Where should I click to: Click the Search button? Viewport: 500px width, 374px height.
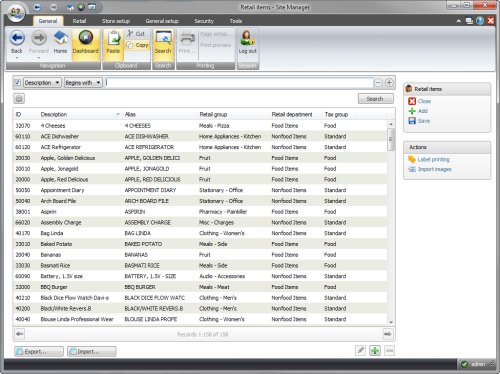(376, 99)
